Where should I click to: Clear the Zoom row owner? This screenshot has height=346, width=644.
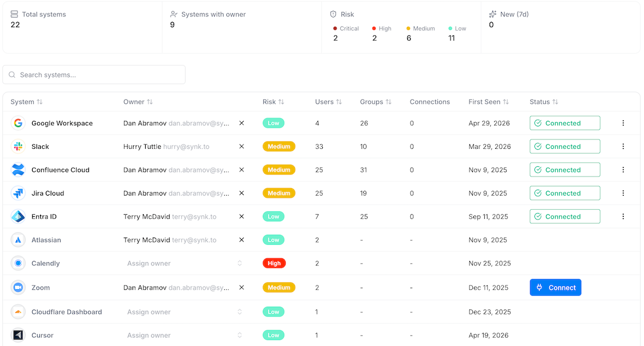pyautogui.click(x=242, y=288)
